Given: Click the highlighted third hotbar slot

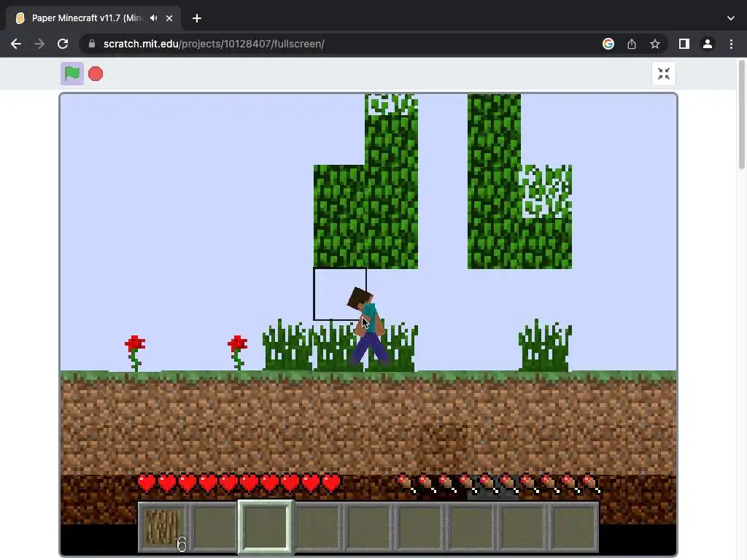Looking at the screenshot, I should (x=266, y=527).
